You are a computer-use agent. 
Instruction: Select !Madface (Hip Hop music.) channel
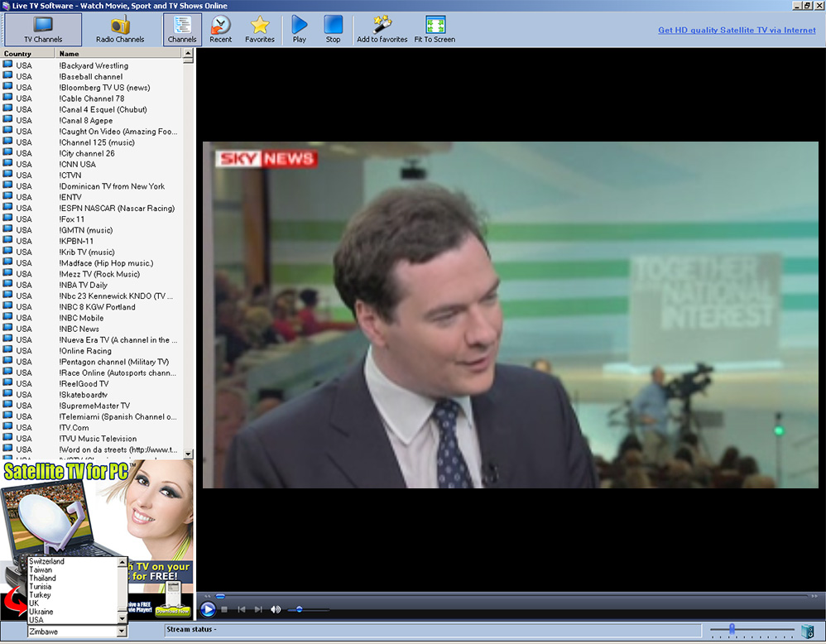(x=107, y=263)
